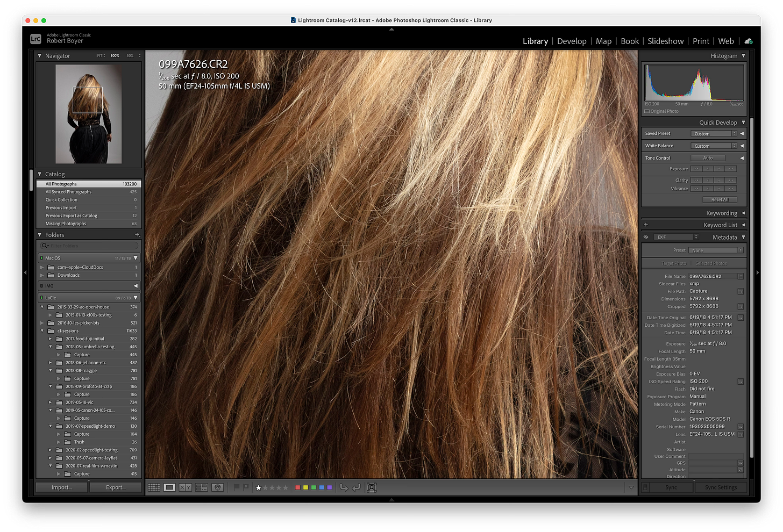Flag photo as pick in the toolbar
783x532 pixels.
pyautogui.click(x=237, y=487)
